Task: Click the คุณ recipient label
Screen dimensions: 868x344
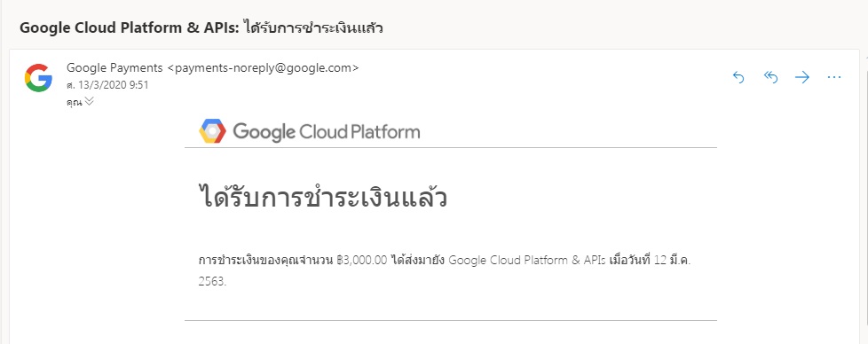Action: (x=74, y=102)
